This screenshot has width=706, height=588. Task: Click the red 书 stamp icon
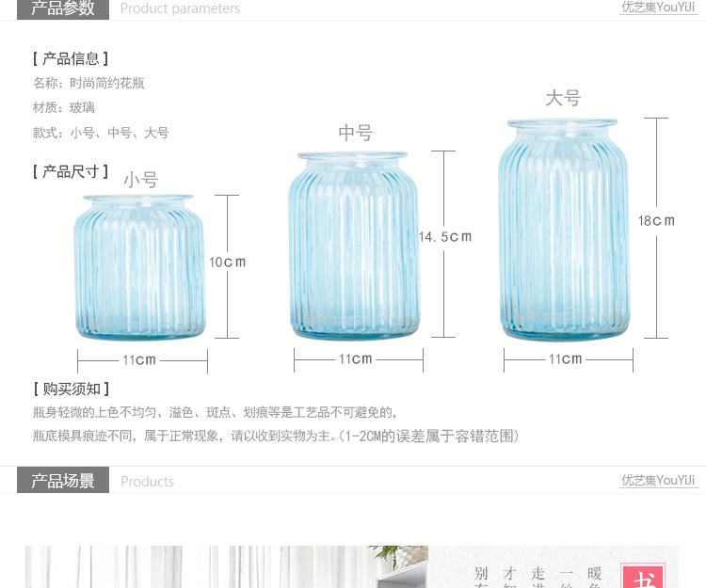pyautogui.click(x=643, y=576)
